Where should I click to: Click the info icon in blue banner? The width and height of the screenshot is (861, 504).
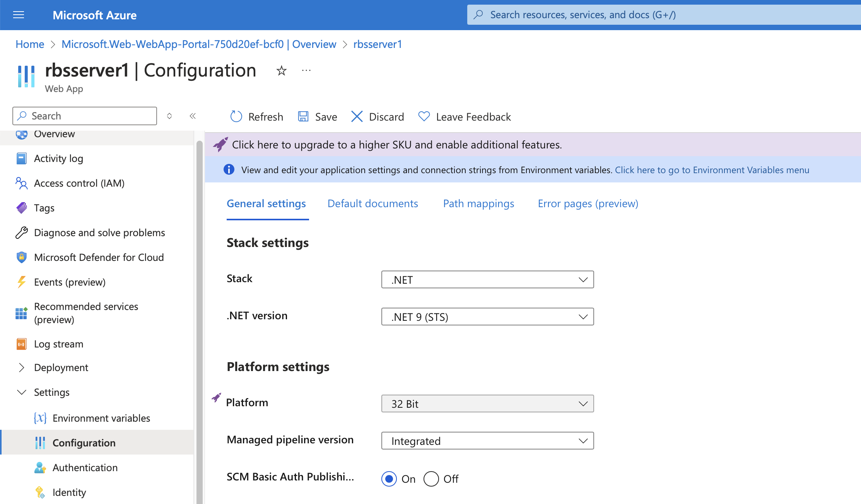coord(229,169)
